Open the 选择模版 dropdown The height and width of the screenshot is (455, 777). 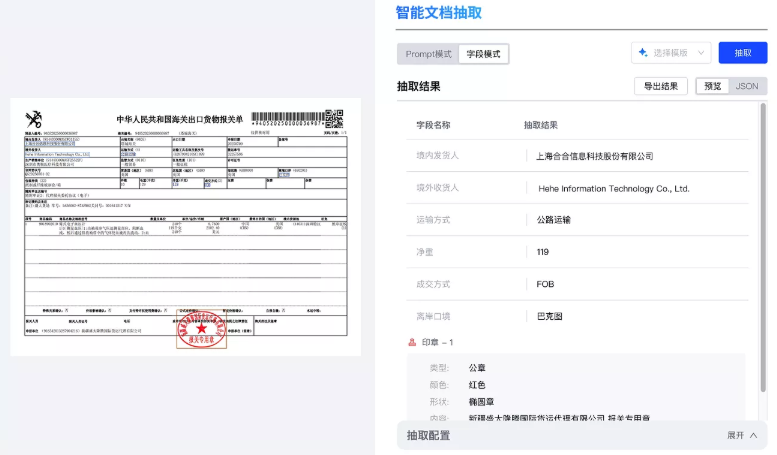point(671,53)
